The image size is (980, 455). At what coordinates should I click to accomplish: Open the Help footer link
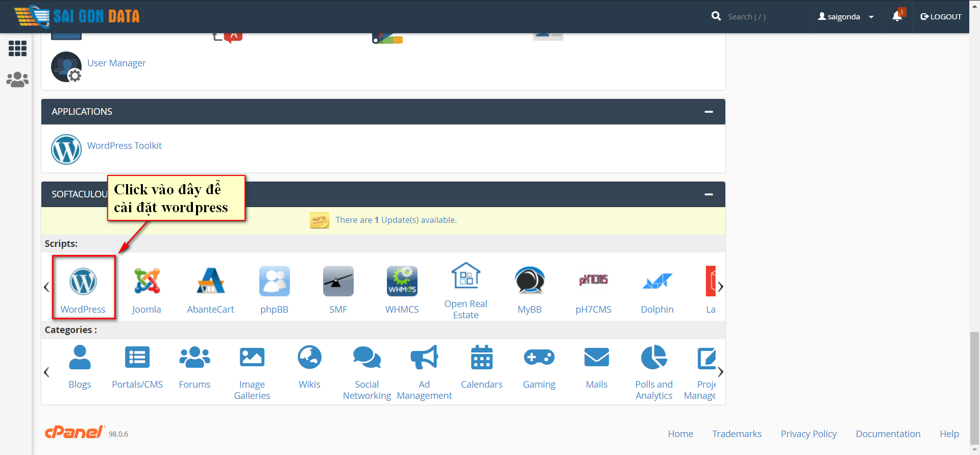pyautogui.click(x=949, y=434)
